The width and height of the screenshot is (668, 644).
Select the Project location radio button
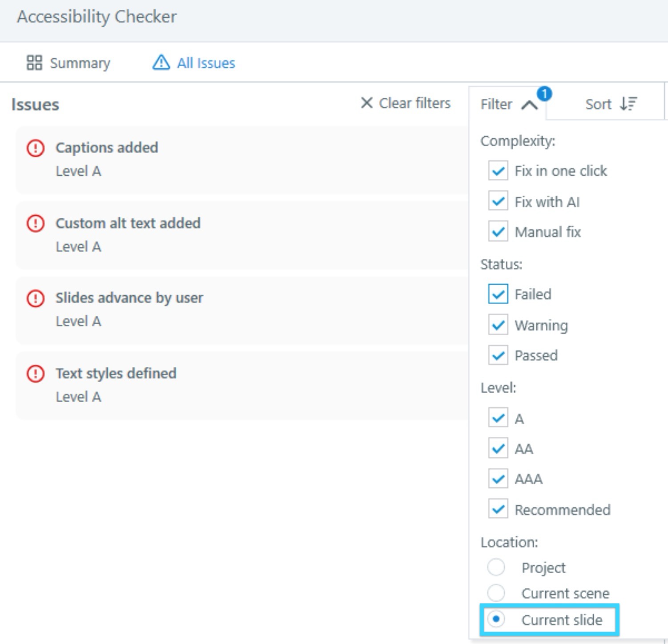pos(496,567)
